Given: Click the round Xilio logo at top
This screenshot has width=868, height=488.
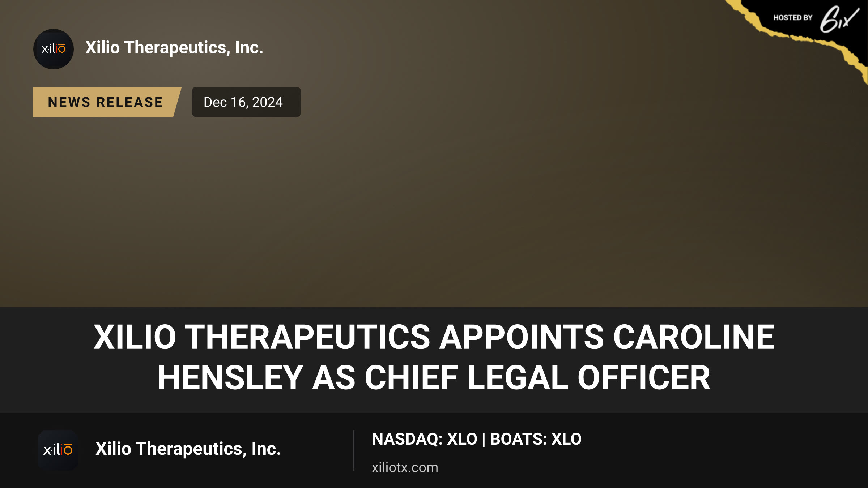Looking at the screenshot, I should pyautogui.click(x=54, y=49).
